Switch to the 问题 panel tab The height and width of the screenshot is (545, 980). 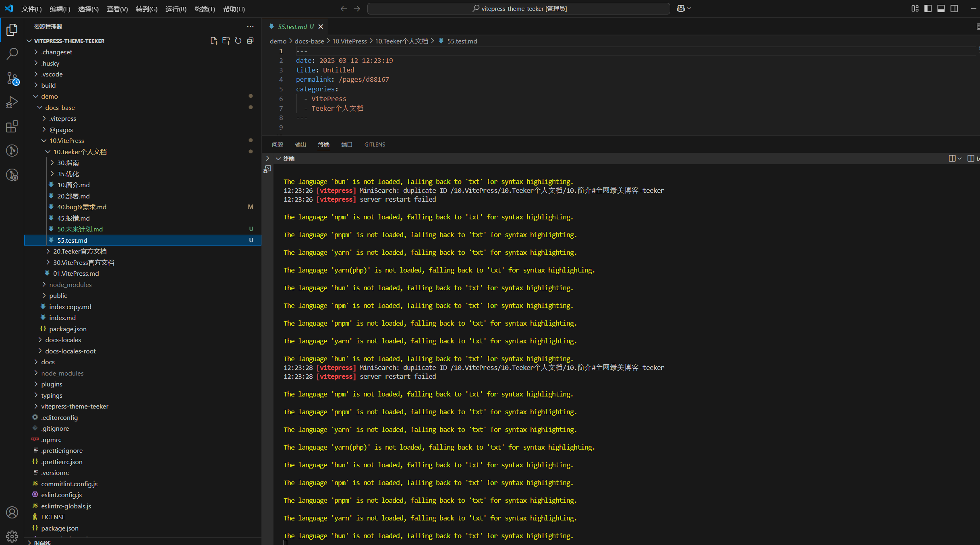(x=278, y=145)
